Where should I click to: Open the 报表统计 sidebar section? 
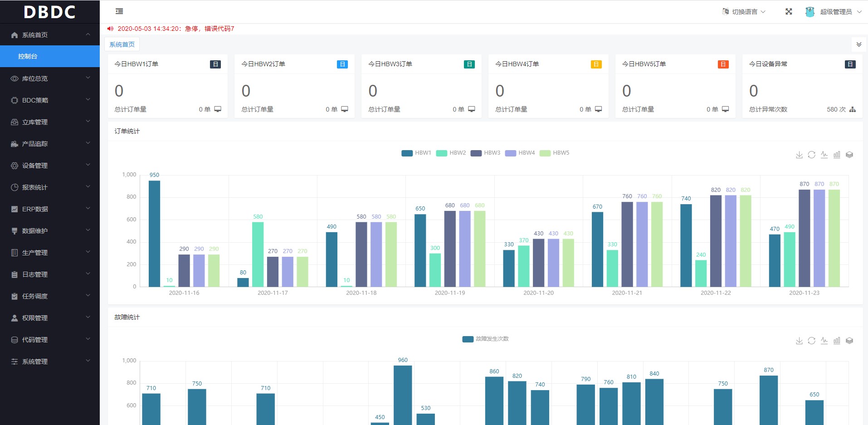coord(50,187)
